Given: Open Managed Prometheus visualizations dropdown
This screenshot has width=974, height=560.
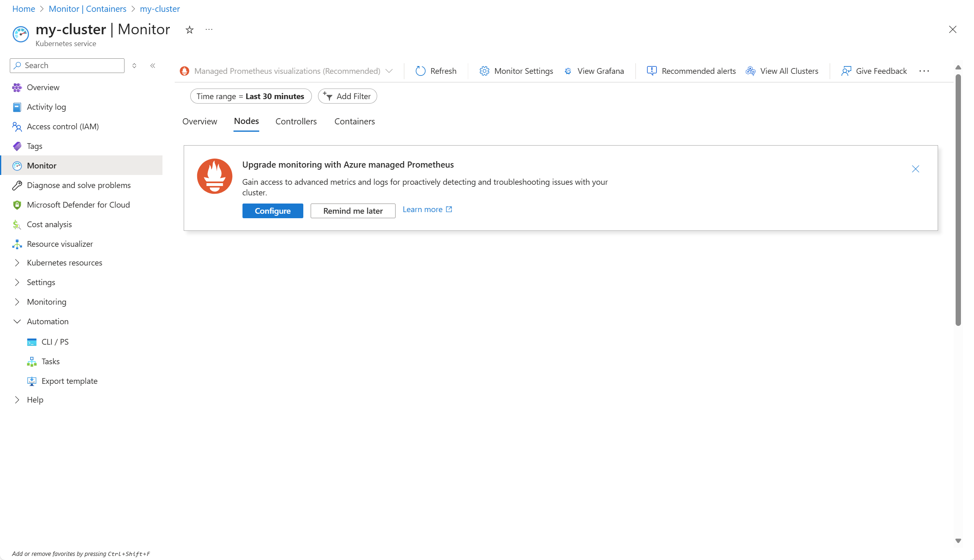Looking at the screenshot, I should coord(287,71).
